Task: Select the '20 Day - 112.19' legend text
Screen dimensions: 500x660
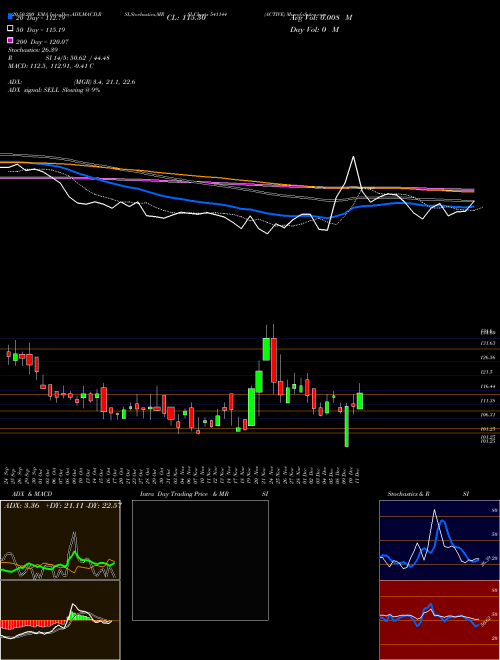Action: coord(40,18)
